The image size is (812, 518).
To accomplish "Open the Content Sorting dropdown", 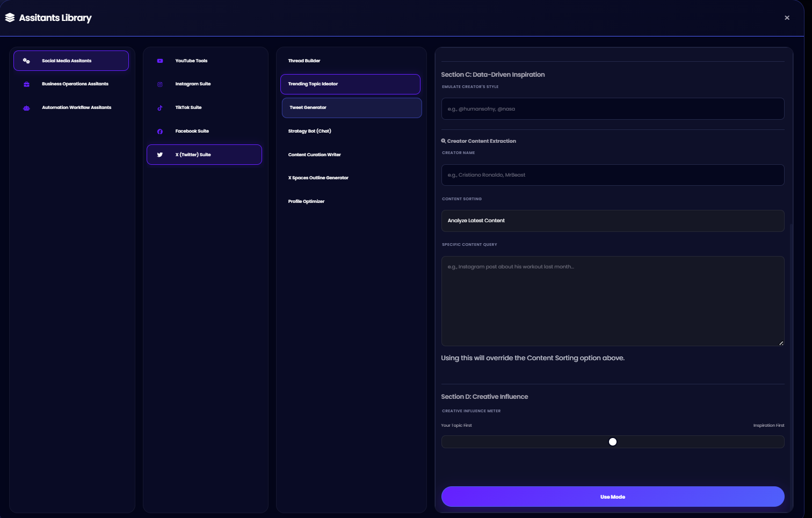I will (x=612, y=221).
